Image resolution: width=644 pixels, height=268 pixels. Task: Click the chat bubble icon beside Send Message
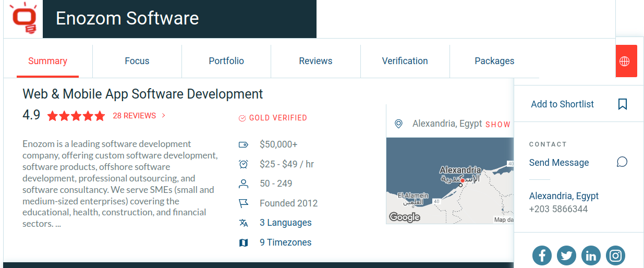coord(622,162)
